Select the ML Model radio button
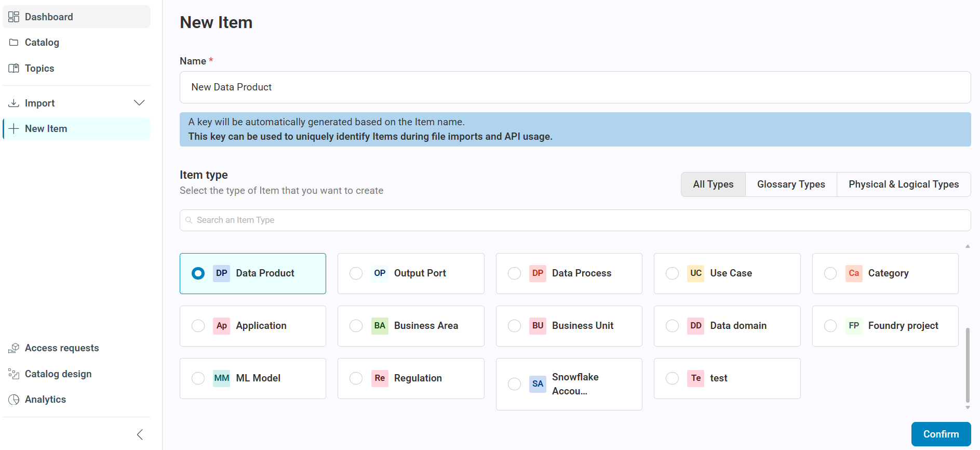The width and height of the screenshot is (980, 450). click(198, 378)
